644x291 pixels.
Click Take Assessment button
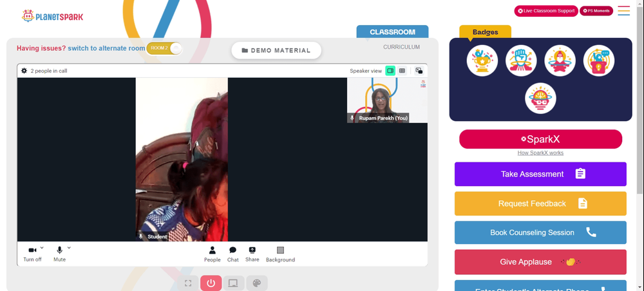[540, 174]
